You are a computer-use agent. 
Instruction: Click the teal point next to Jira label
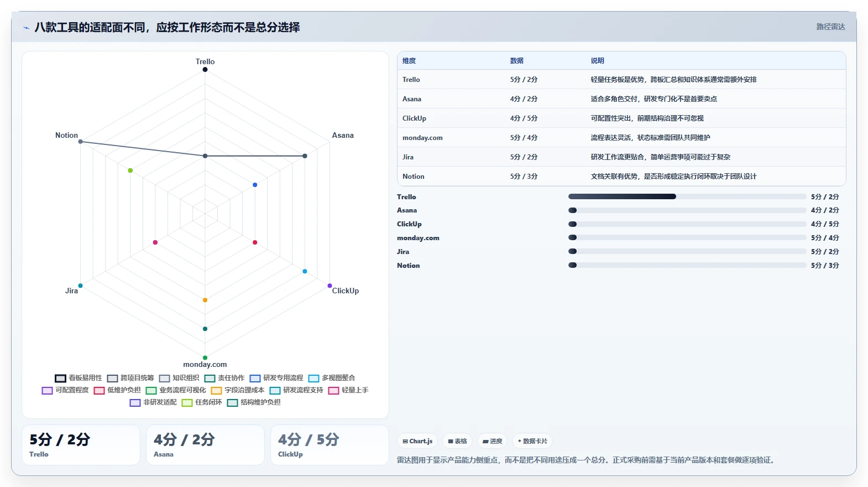(x=80, y=286)
